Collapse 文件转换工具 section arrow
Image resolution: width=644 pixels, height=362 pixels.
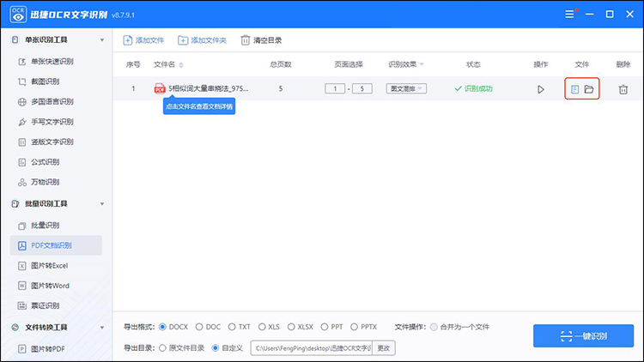pyautogui.click(x=102, y=328)
